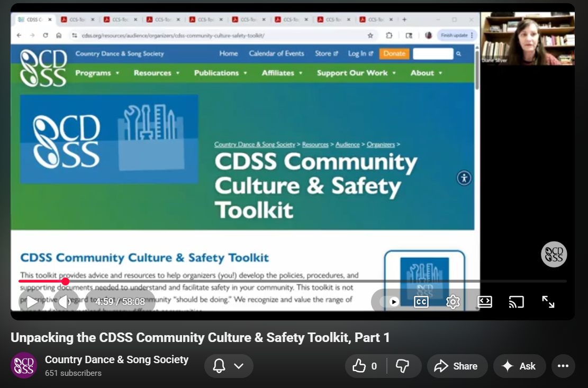Share this video
This screenshot has height=388, width=588.
[x=457, y=366]
